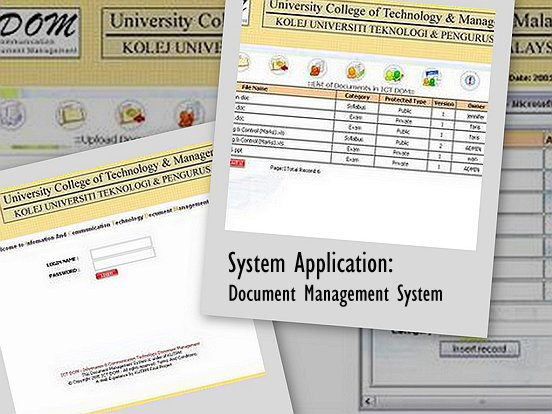Click the user group icon with blue sign

coord(431,78)
